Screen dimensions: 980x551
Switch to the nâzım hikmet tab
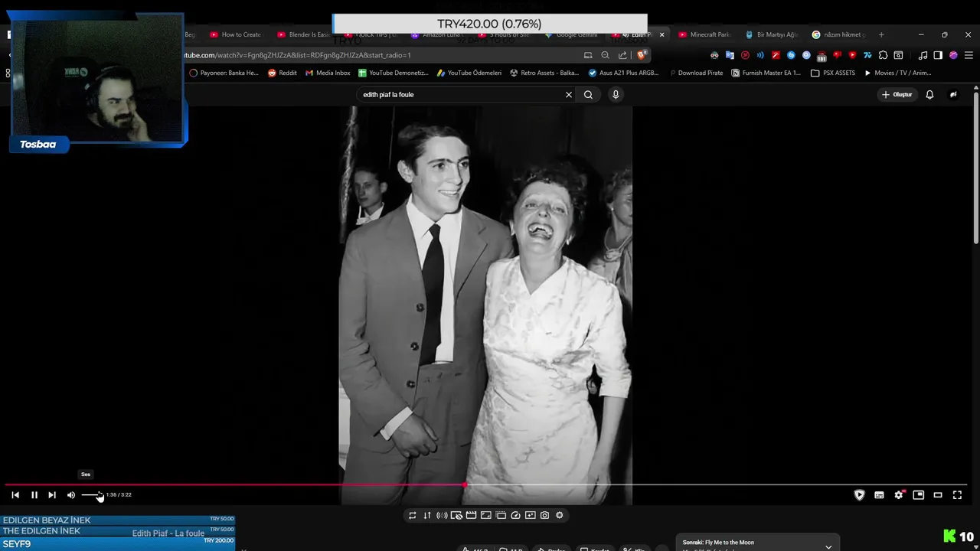point(839,34)
